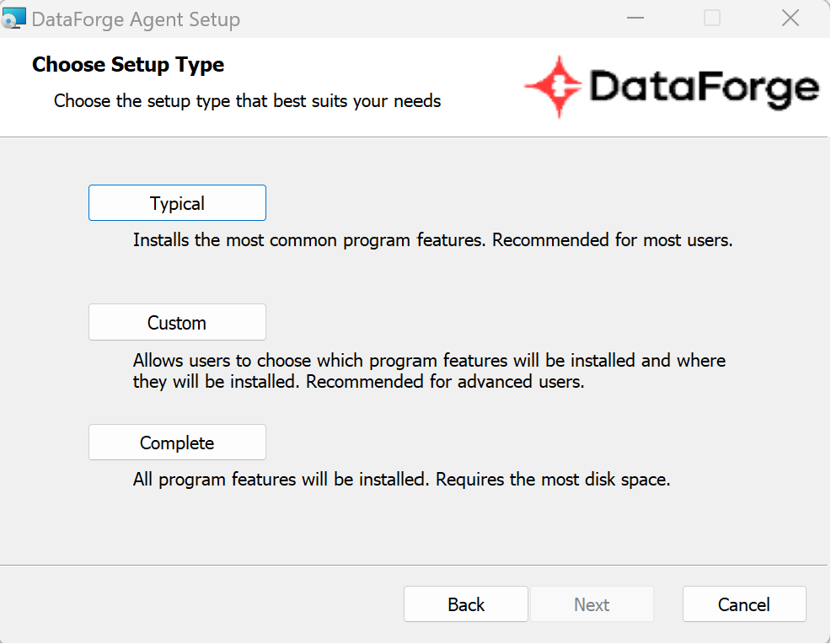Screen dimensions: 831x644
Task: Close the installer with the X icon
Action: point(791,18)
